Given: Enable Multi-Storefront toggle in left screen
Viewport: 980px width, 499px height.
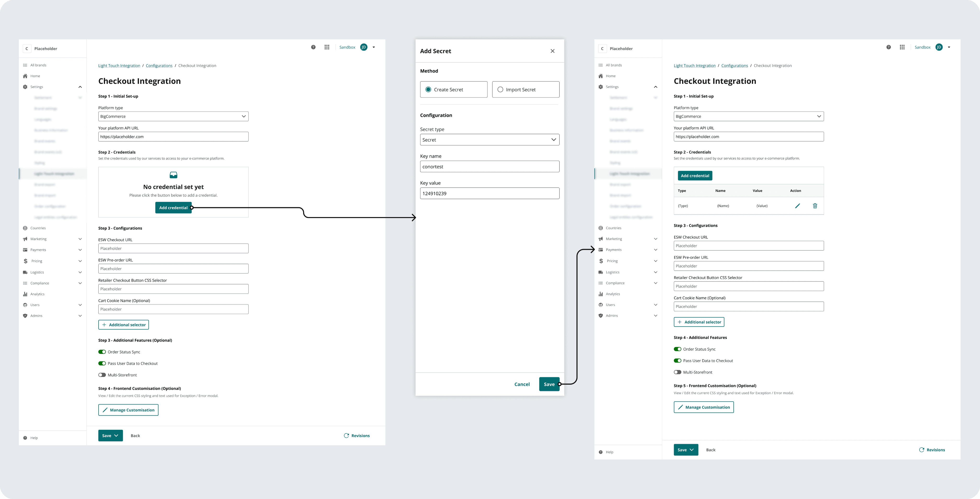Looking at the screenshot, I should click(x=102, y=375).
